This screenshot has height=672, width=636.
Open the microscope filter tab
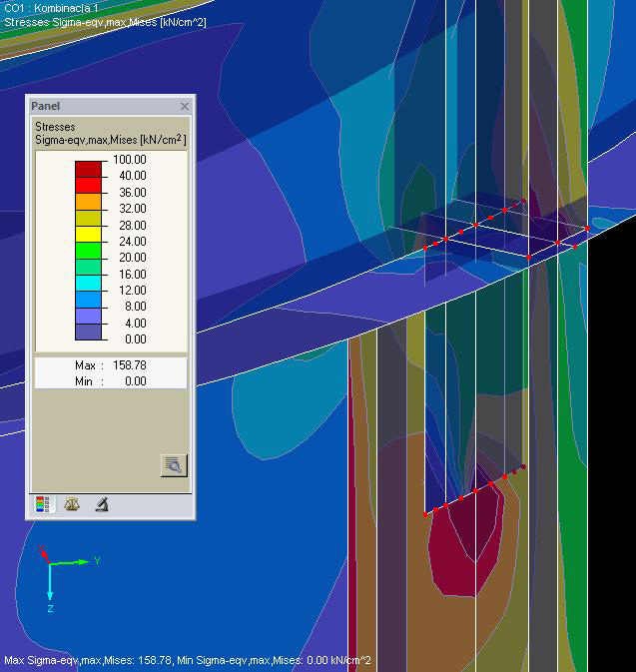pos(101,504)
